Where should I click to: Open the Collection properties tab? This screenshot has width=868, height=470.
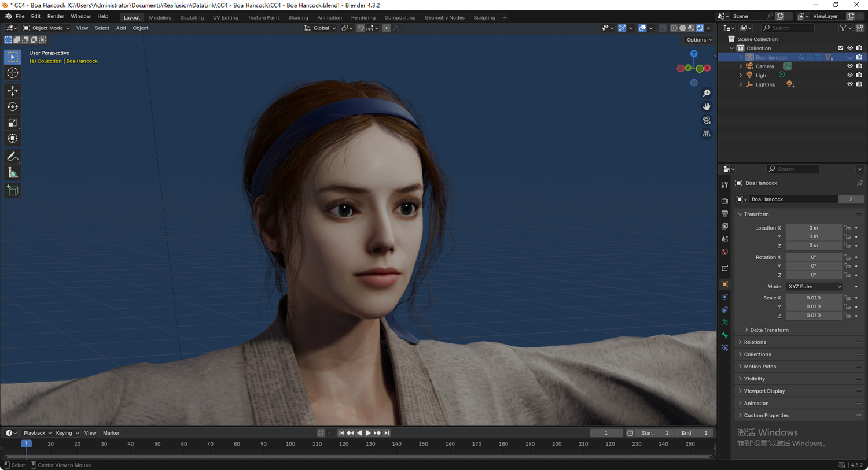(724, 268)
